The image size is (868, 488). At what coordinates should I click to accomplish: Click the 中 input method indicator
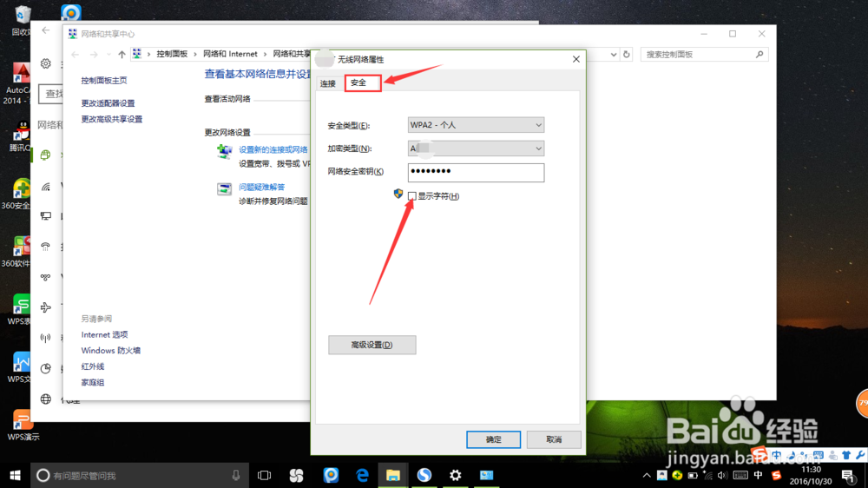758,475
